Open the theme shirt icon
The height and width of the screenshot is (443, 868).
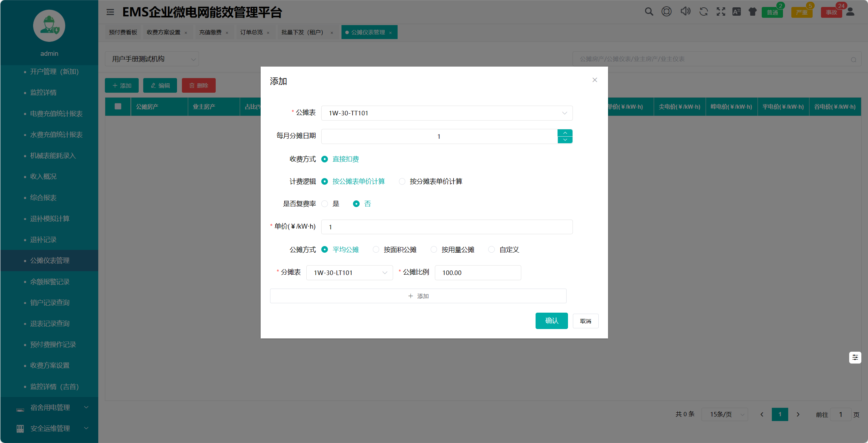[753, 12]
